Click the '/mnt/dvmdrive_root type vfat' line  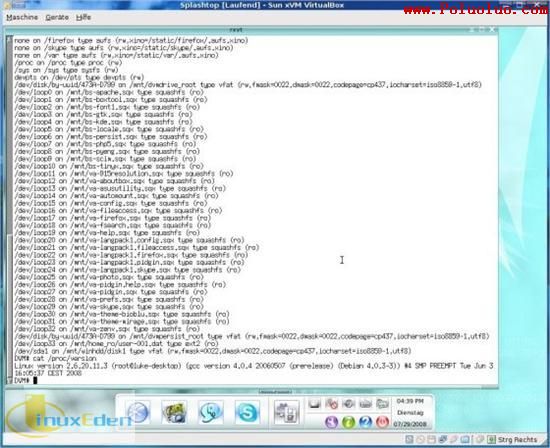tap(248, 85)
